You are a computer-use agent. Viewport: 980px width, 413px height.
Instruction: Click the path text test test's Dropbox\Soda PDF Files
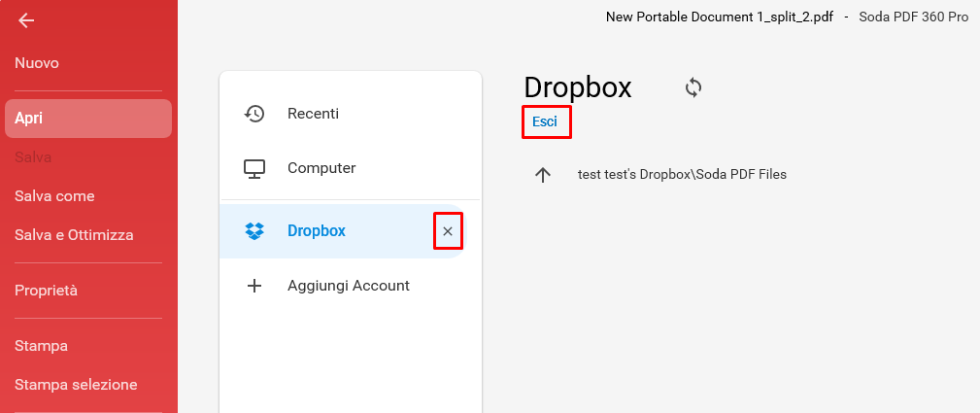click(682, 175)
